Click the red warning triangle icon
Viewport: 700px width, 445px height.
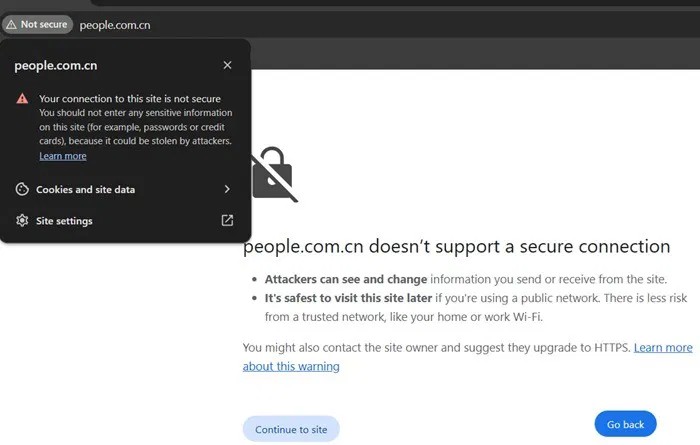22,99
